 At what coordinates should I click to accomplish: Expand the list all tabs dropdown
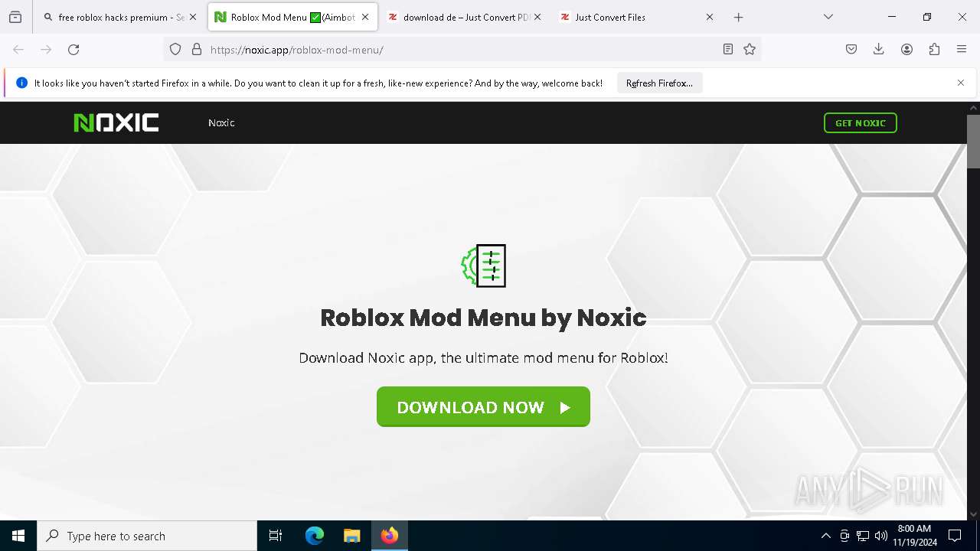click(828, 17)
